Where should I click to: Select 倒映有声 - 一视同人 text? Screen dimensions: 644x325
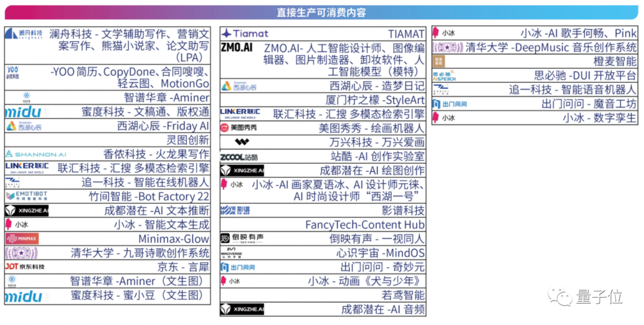point(377,239)
